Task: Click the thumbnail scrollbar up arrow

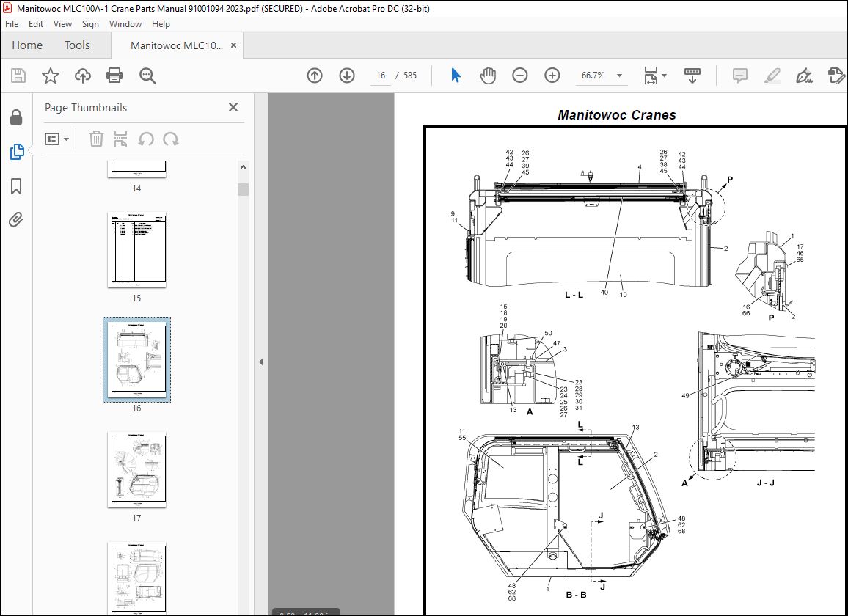Action: 244,167
